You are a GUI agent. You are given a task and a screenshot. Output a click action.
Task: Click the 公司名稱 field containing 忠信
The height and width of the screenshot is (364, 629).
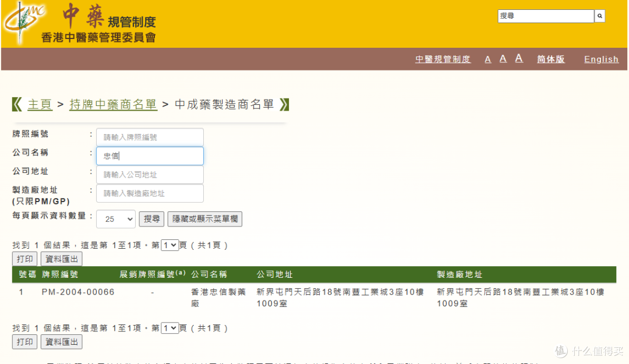pos(150,156)
